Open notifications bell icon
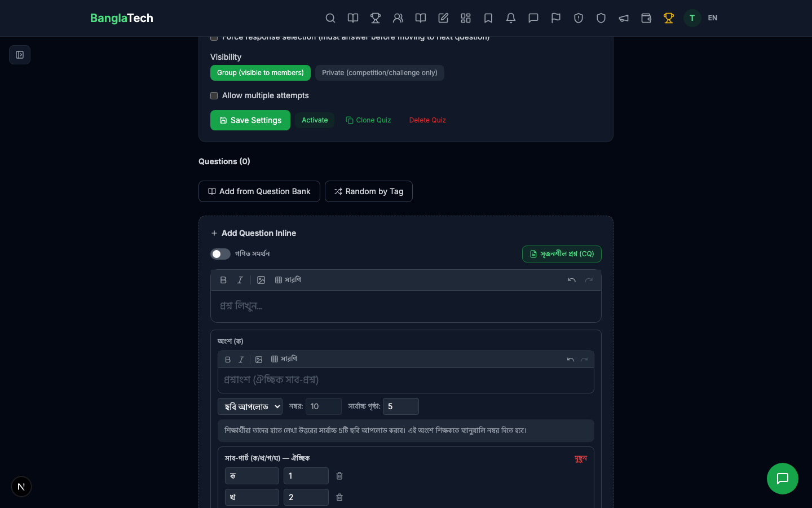The height and width of the screenshot is (508, 812). [511, 18]
